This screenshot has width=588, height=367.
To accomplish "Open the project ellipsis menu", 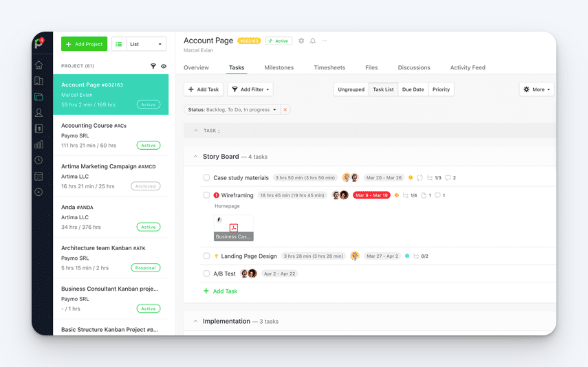I will 325,41.
